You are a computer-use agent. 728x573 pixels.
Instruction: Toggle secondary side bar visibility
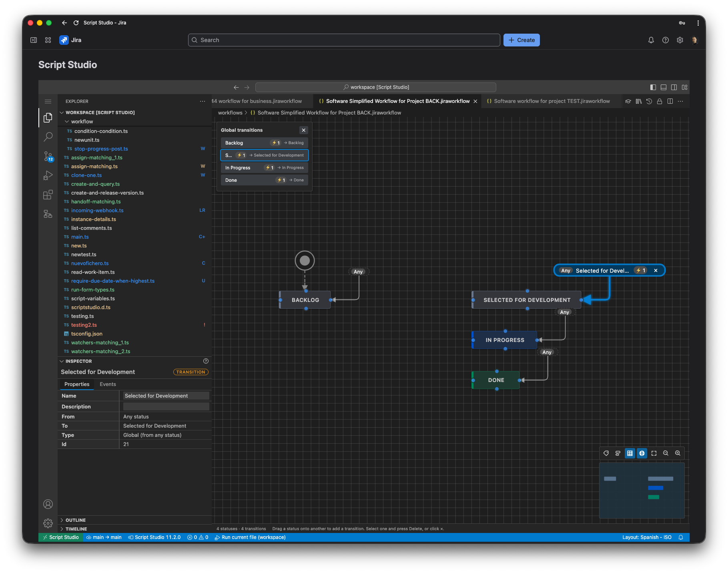click(674, 87)
